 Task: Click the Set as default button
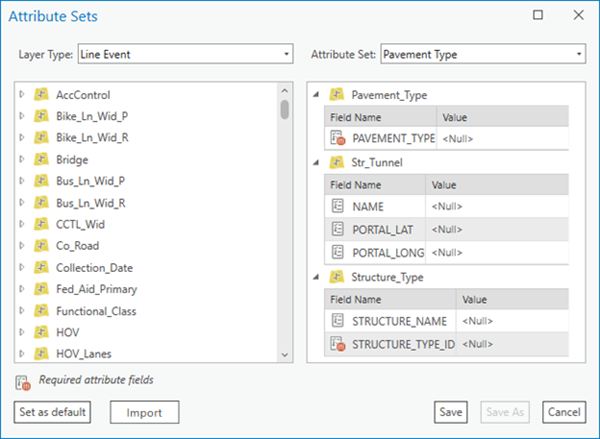click(52, 412)
